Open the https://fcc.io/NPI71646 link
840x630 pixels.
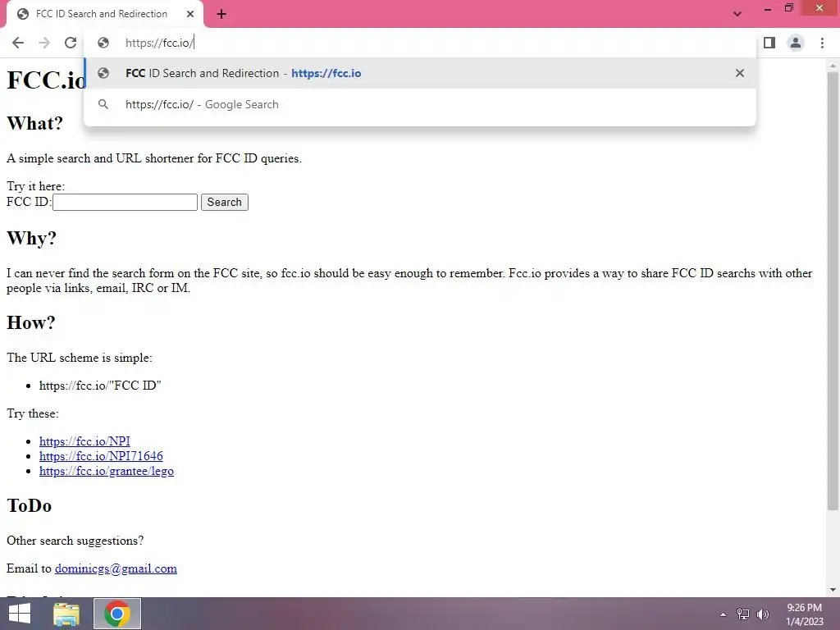(101, 456)
